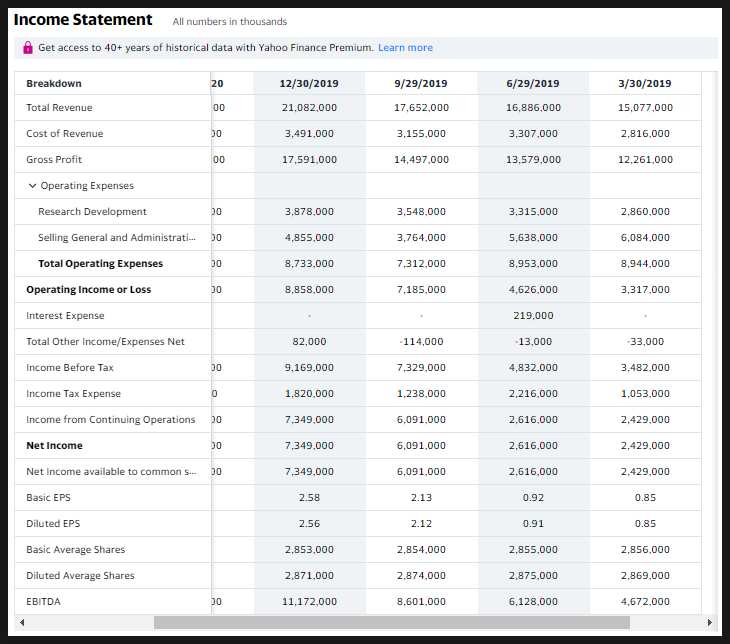Image resolution: width=730 pixels, height=644 pixels.
Task: Click the Basic Average Shares label
Action: click(x=75, y=549)
